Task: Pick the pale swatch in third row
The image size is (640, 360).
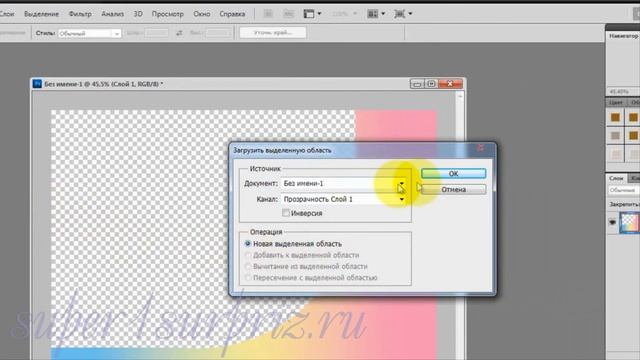Action: click(615, 154)
